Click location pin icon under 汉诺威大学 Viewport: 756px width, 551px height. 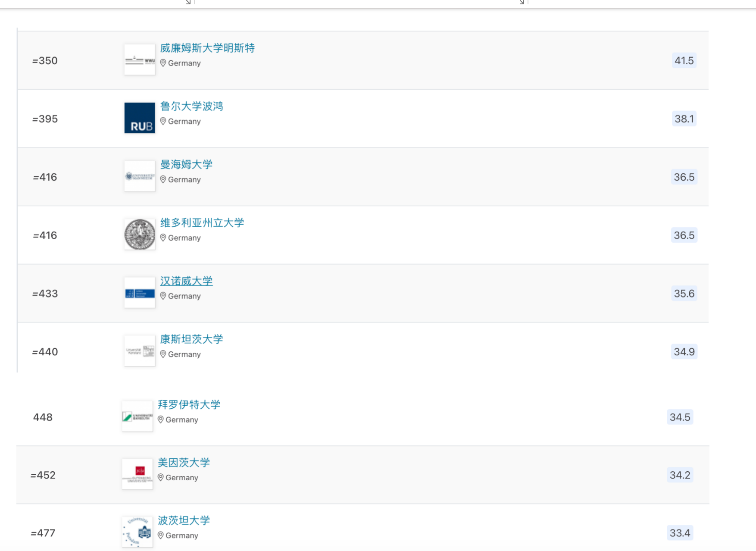pos(163,296)
